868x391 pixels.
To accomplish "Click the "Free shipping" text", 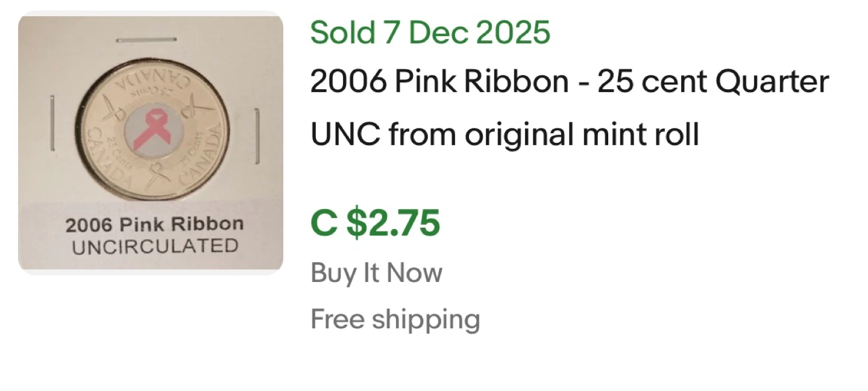I will 395,319.
